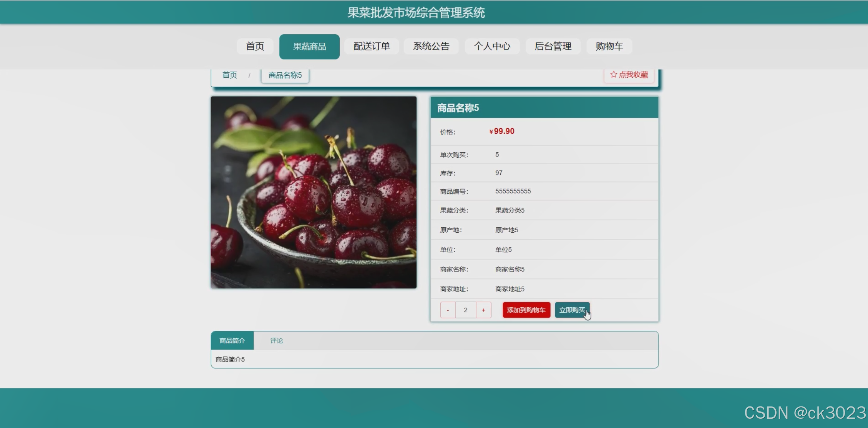This screenshot has width=868, height=428.
Task: Click the quantity input field showing 2
Action: tap(465, 310)
